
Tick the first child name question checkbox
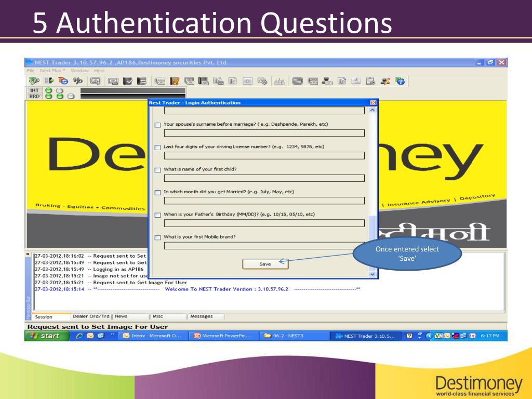[158, 170]
